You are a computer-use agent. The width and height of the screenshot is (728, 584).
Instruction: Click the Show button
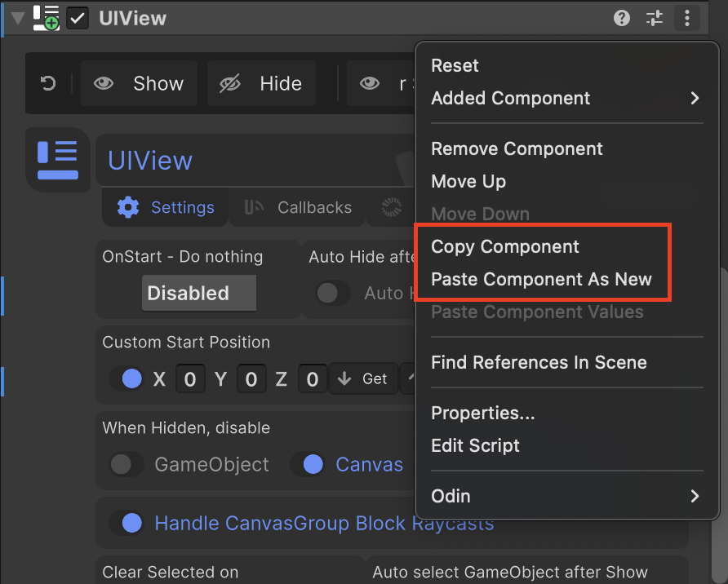pyautogui.click(x=140, y=83)
